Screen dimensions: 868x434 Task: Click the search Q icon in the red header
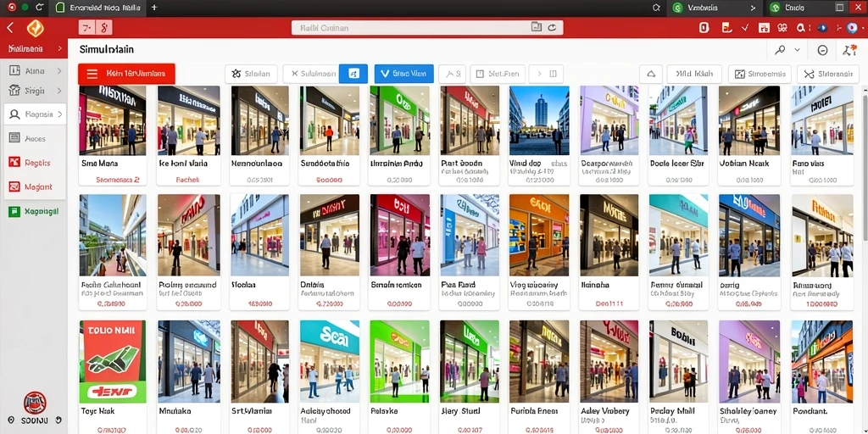pyautogui.click(x=800, y=28)
